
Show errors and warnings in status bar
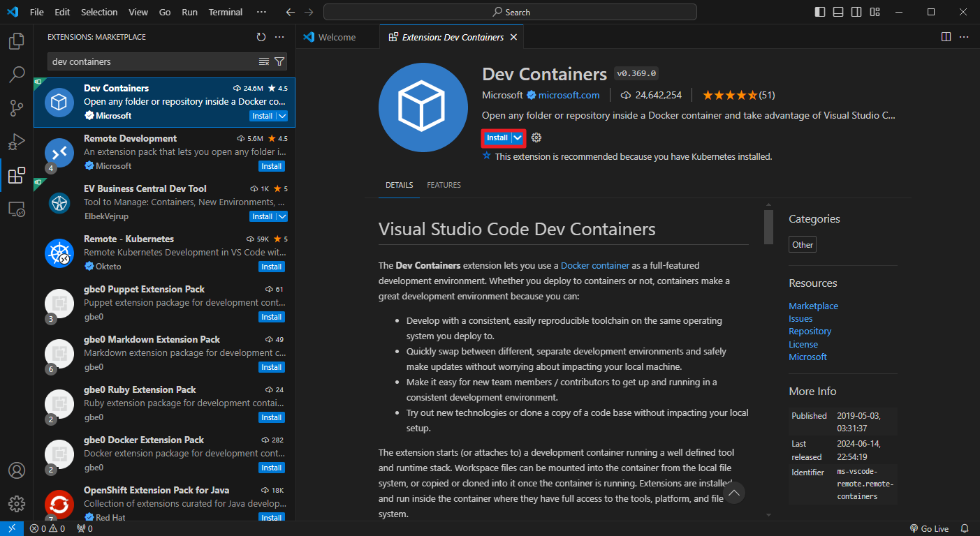click(x=47, y=528)
